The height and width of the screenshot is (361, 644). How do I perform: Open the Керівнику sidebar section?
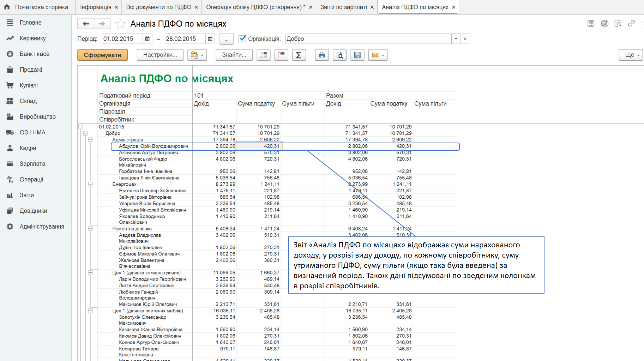click(32, 38)
